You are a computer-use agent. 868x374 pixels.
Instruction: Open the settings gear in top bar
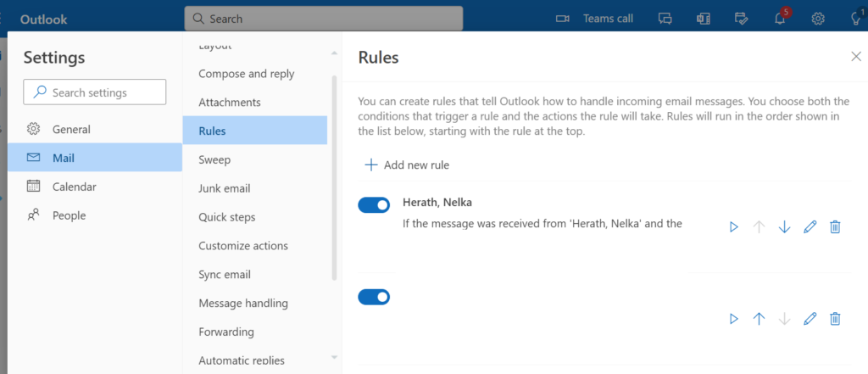pos(818,19)
